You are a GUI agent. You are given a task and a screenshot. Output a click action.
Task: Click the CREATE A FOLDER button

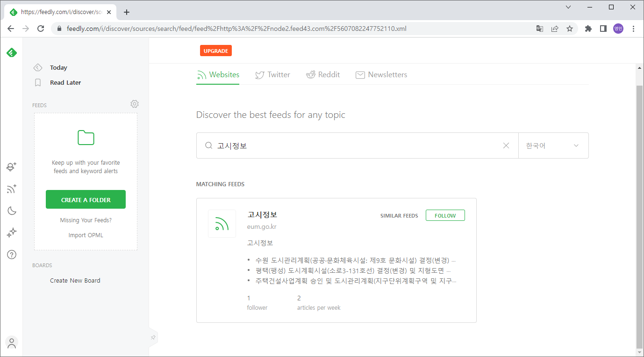[86, 199]
